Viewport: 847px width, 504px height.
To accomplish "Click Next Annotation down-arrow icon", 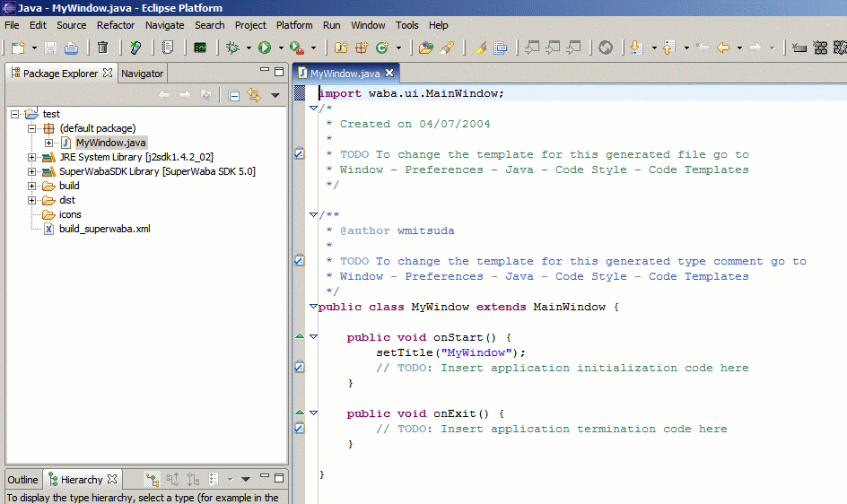I will pyautogui.click(x=636, y=48).
